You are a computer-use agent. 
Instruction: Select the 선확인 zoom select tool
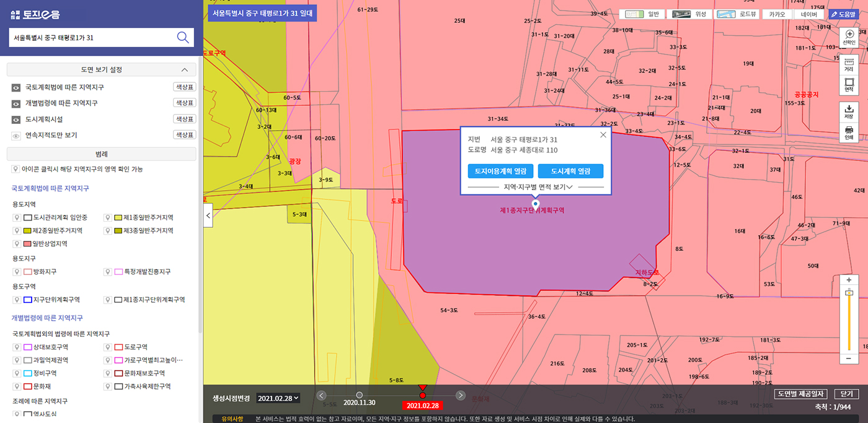(849, 37)
